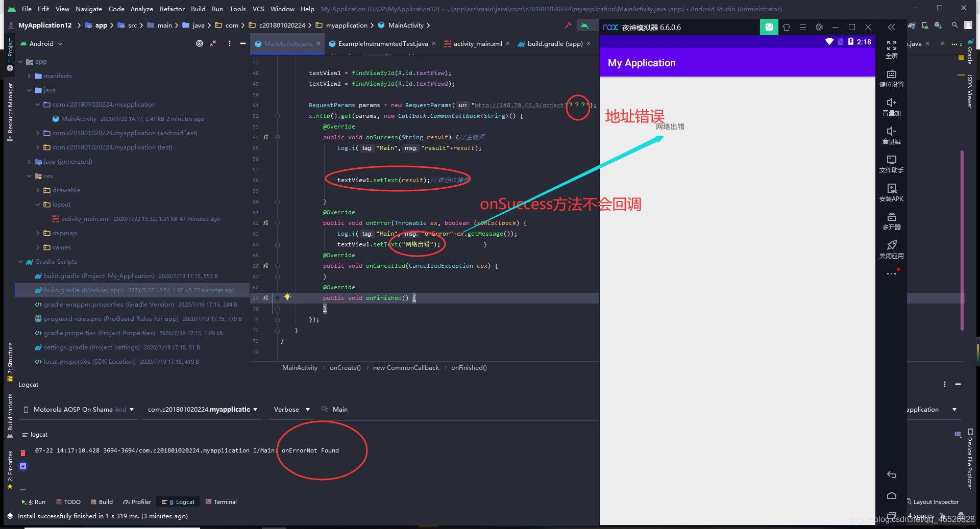Click onCreate() in editor breadcrumb
Image resolution: width=980 pixels, height=529 pixels.
click(345, 368)
